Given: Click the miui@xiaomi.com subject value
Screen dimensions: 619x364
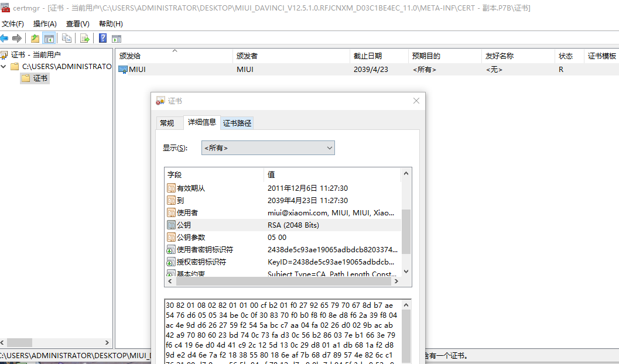Looking at the screenshot, I should [x=331, y=212].
